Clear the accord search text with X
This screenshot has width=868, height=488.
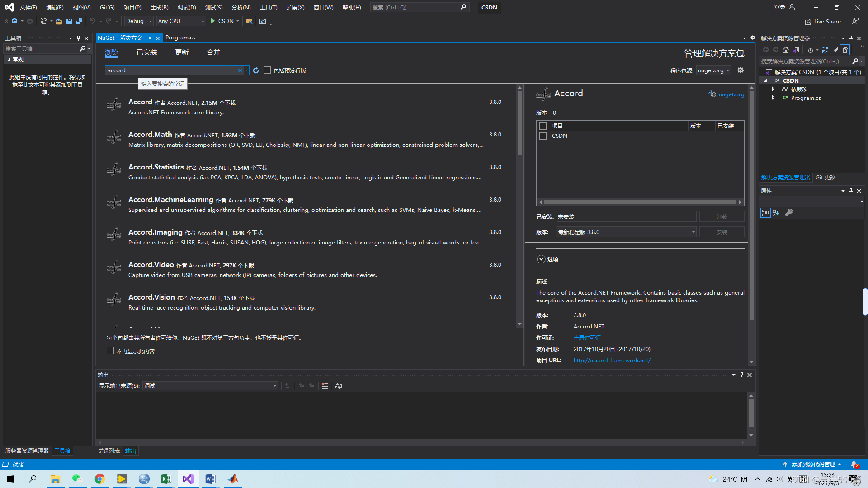(x=240, y=70)
